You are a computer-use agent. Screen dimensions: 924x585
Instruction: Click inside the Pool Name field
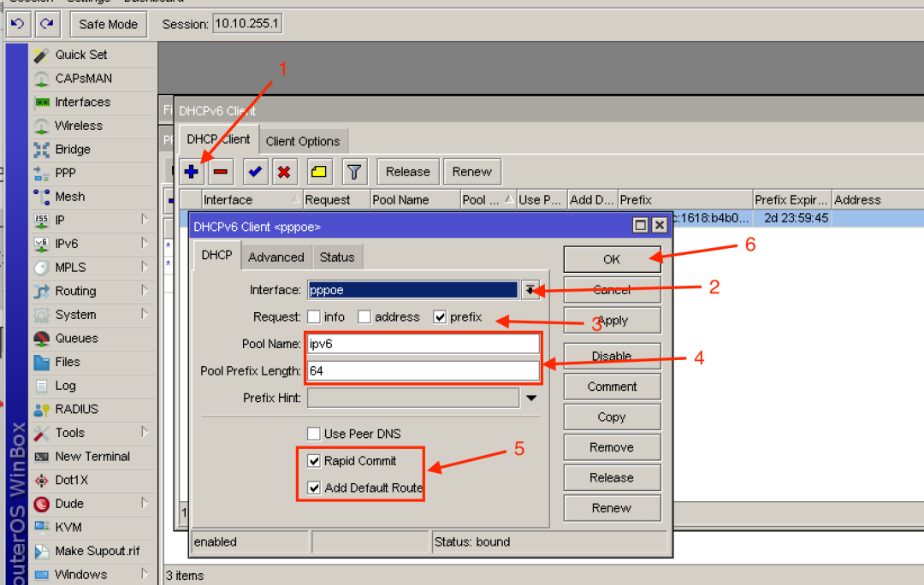tap(422, 345)
